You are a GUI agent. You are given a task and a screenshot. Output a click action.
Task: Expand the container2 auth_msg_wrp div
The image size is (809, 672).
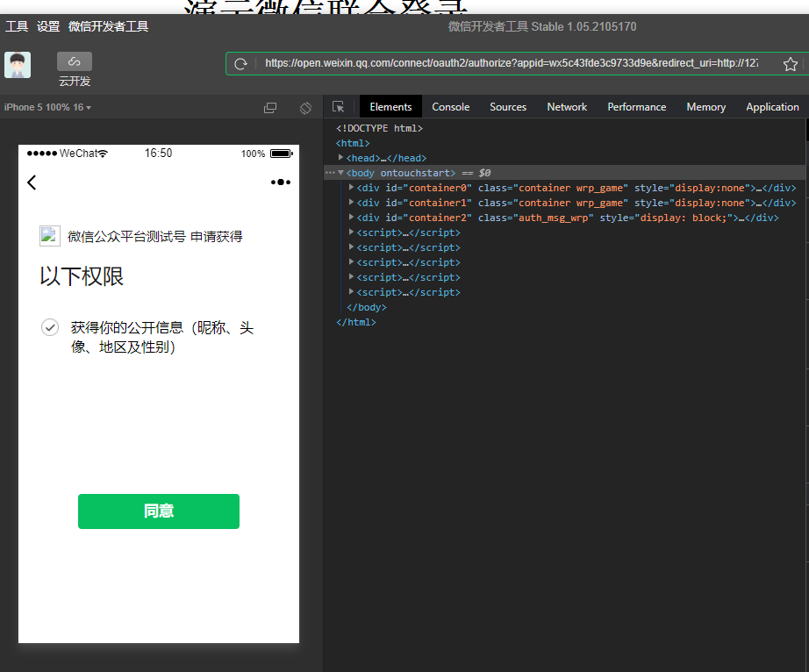pos(351,217)
